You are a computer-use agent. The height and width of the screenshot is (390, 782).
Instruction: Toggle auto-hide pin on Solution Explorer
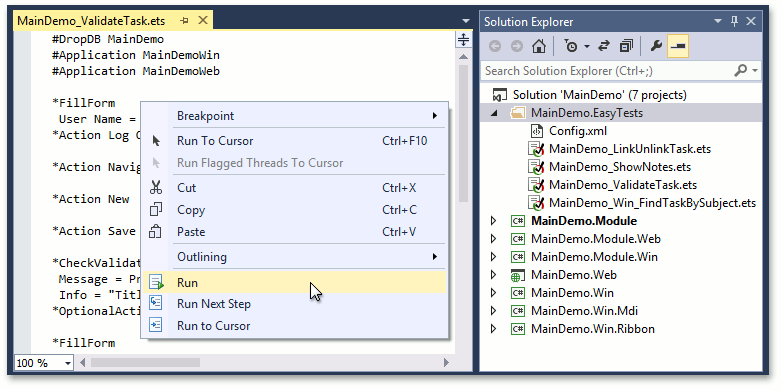click(734, 21)
